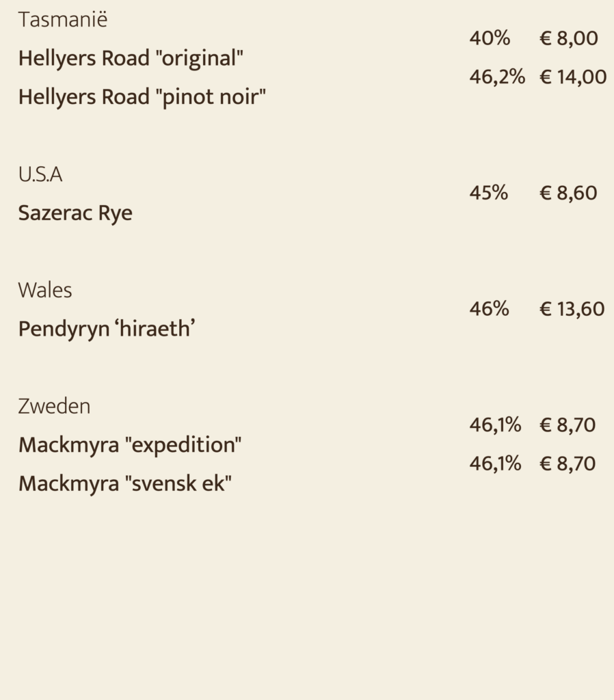Click the 40% alcohol value

click(490, 38)
